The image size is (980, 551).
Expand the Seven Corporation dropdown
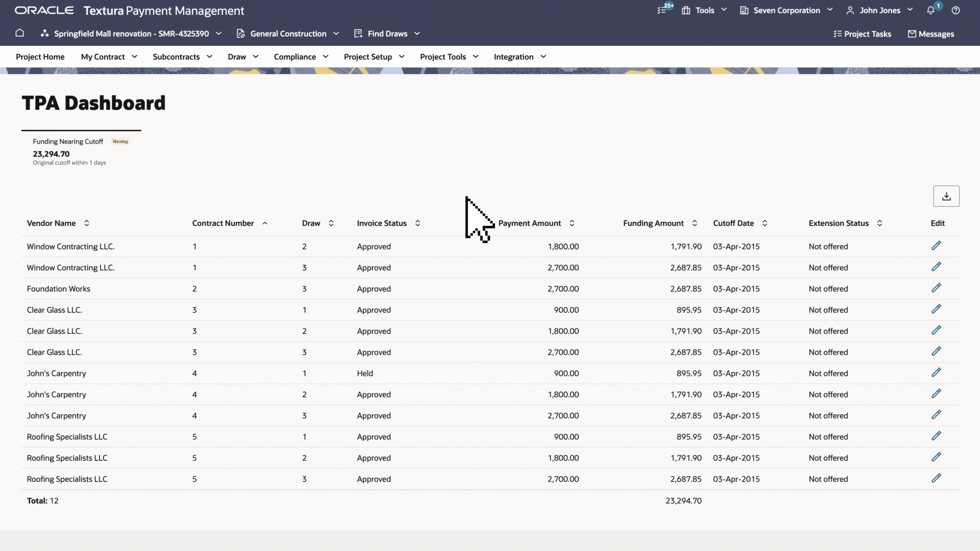pos(787,10)
